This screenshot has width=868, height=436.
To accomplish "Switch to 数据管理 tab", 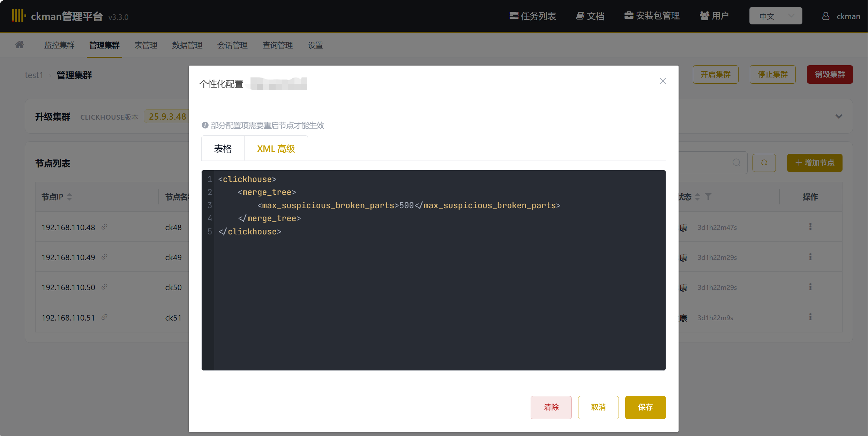I will tap(187, 45).
